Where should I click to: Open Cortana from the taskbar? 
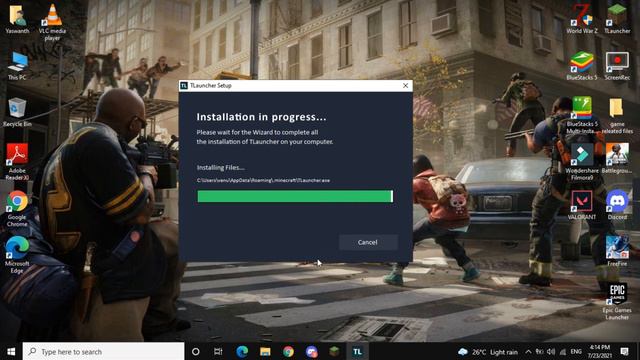(196, 351)
